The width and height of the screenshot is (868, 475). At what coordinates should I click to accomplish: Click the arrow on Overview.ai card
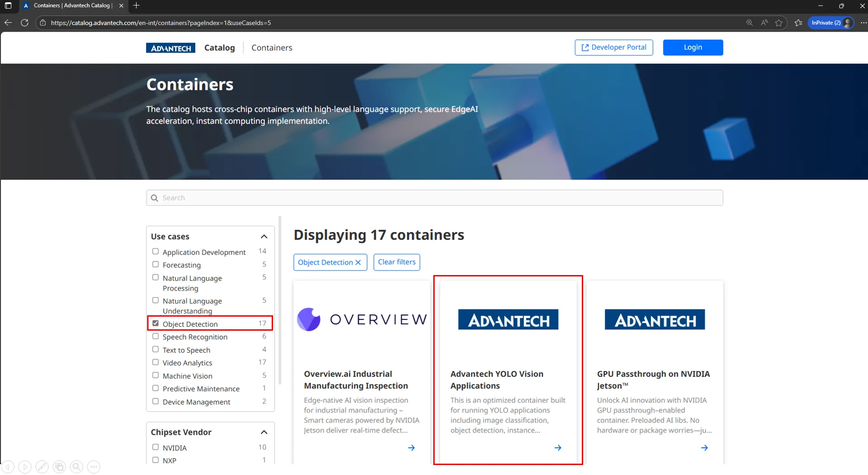411,448
